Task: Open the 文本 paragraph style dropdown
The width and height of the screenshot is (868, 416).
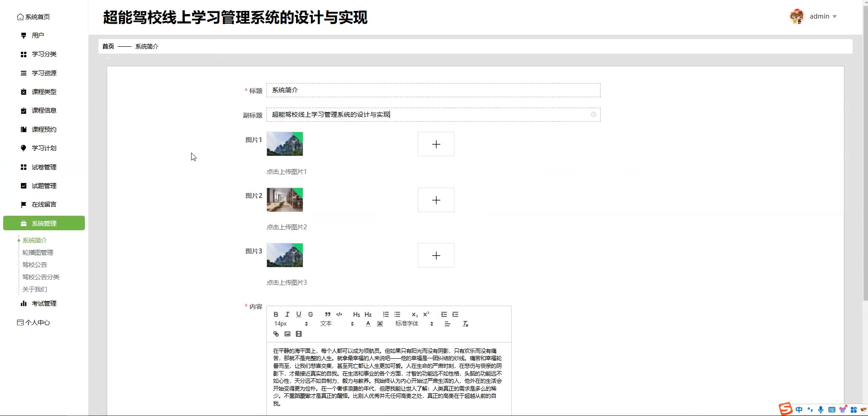Action: [337, 324]
